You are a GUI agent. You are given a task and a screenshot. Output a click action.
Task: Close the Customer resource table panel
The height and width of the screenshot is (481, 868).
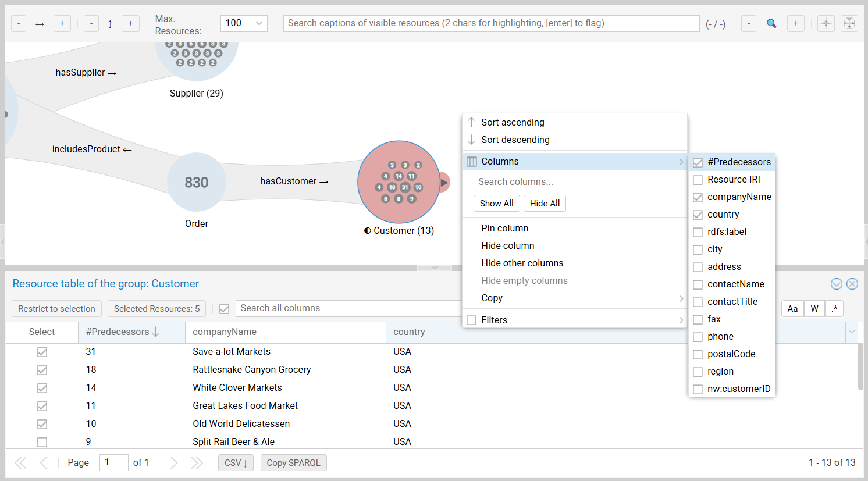click(852, 284)
